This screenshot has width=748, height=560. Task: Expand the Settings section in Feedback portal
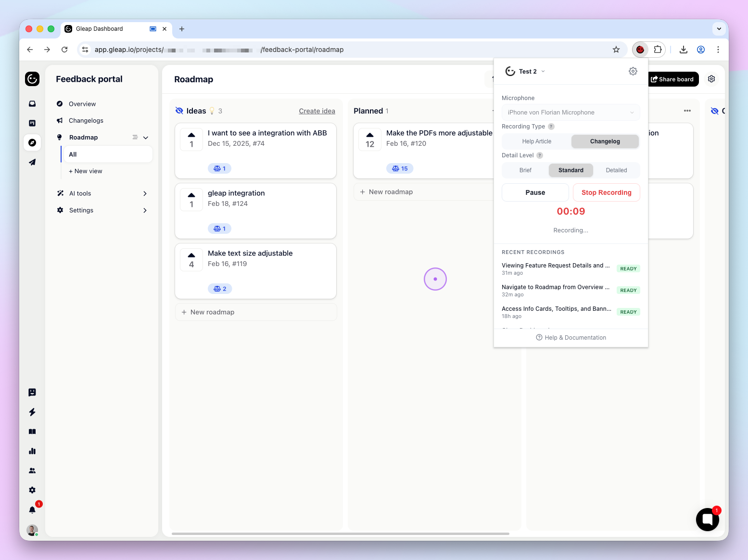[x=145, y=210]
